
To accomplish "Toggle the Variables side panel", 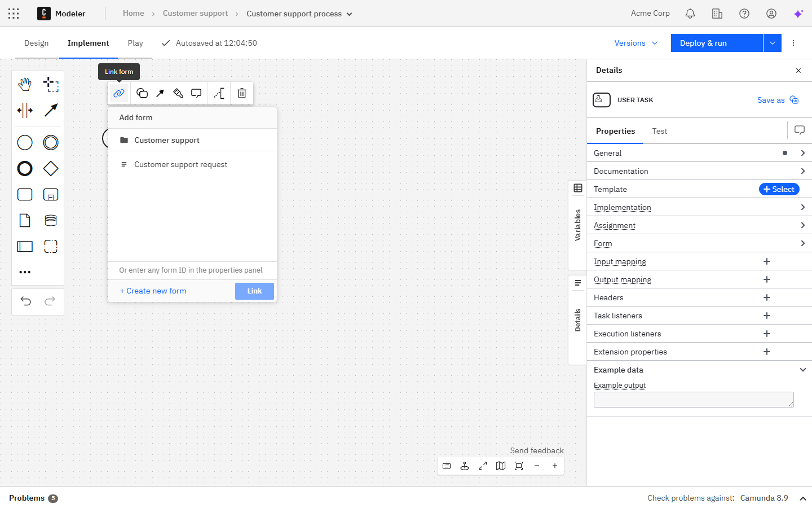I will (577, 225).
